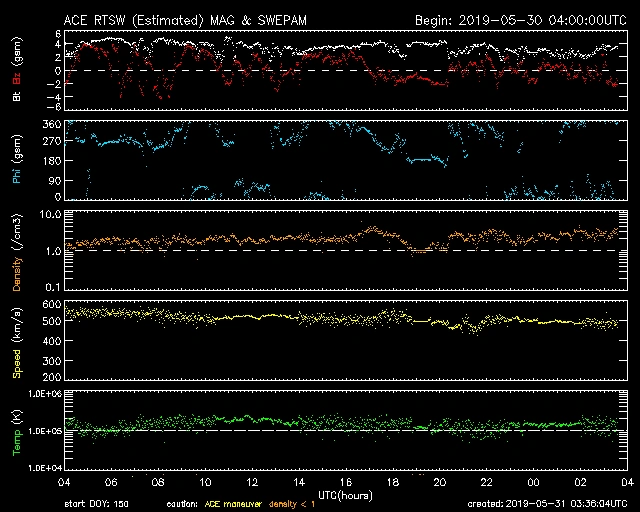Click the start DOY: 150 text
Viewport: 640px width, 512px height.
click(95, 503)
